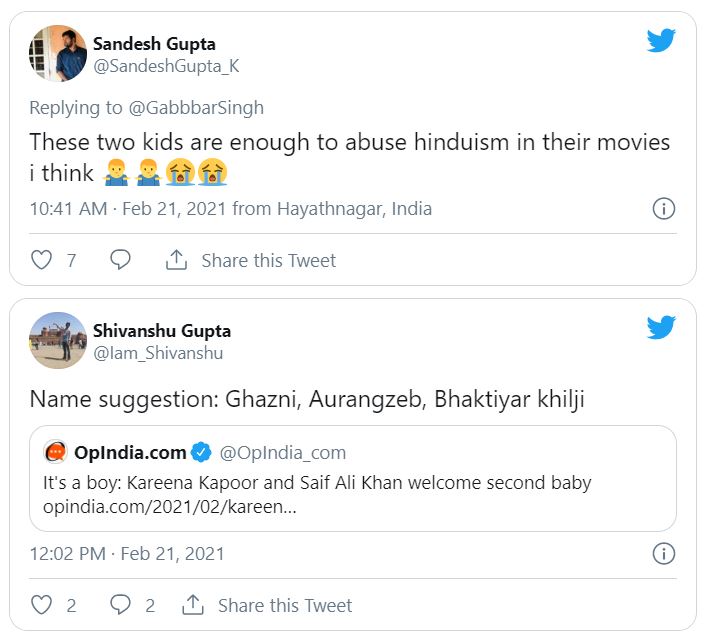
Task: Click Twitter bird logo on Shivanshu Gupta's tweet
Action: point(661,328)
